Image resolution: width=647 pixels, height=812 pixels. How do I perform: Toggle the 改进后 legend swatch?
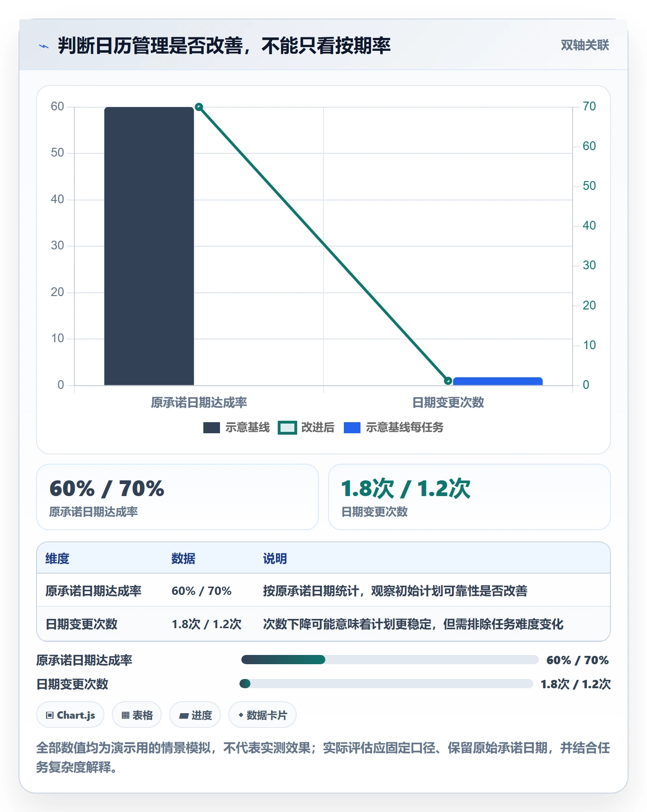pyautogui.click(x=287, y=428)
